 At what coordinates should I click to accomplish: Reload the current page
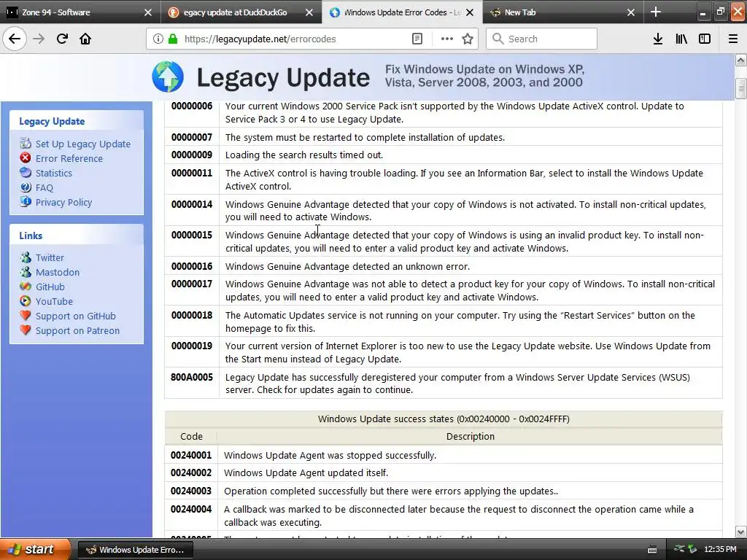click(62, 39)
